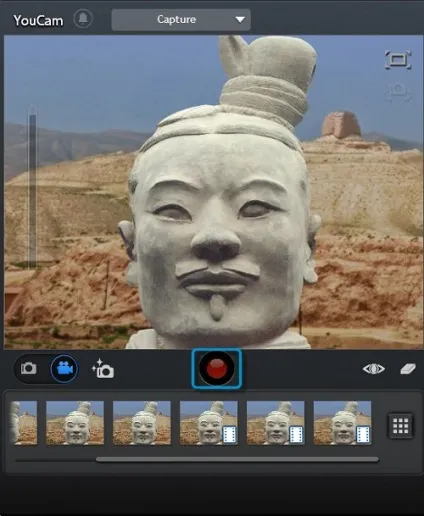Click the full screen icon over the preview

coord(398,60)
